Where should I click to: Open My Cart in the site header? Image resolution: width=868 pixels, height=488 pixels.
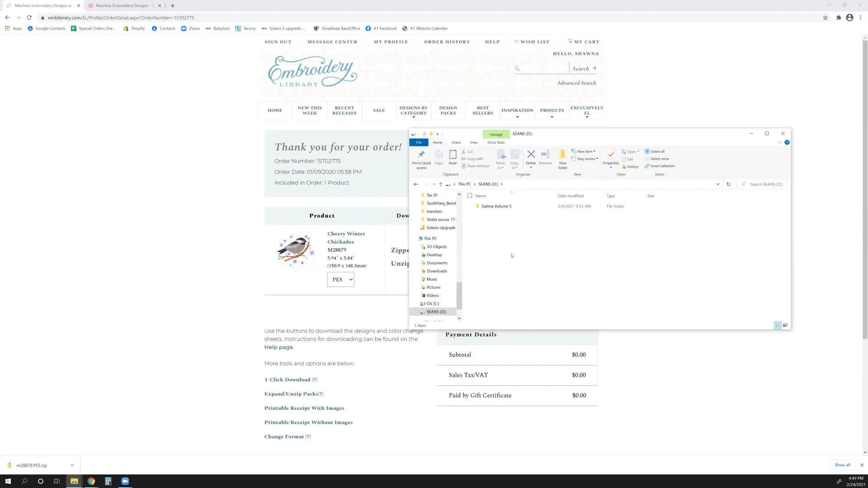[x=584, y=42]
